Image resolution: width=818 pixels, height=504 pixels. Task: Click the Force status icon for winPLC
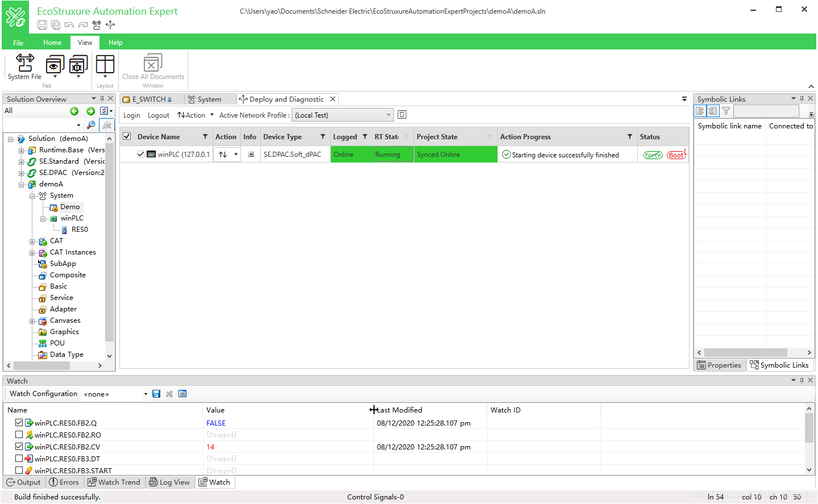[653, 155]
